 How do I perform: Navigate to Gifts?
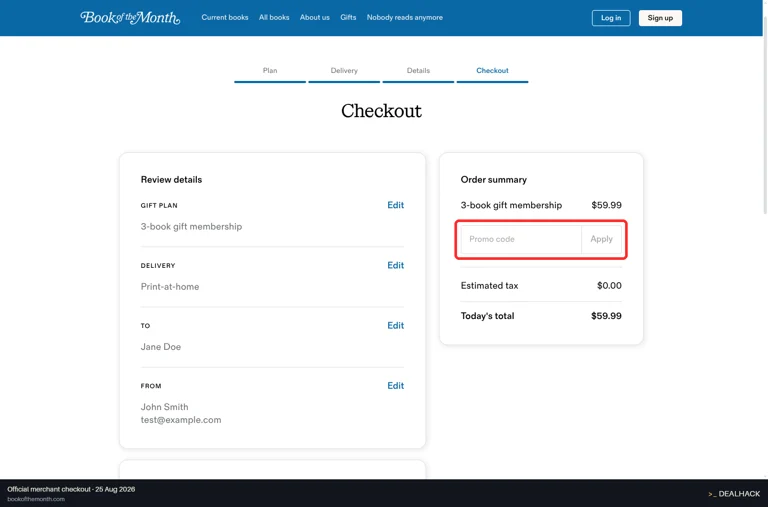pos(348,18)
